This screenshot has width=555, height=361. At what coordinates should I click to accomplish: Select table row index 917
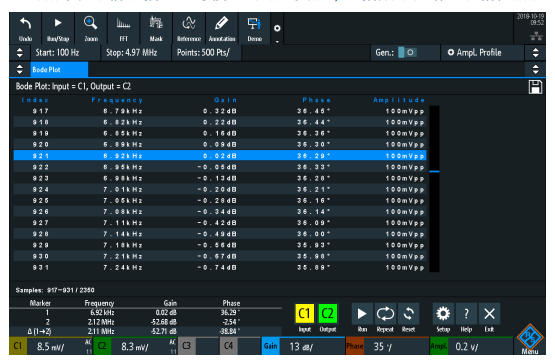click(x=220, y=111)
